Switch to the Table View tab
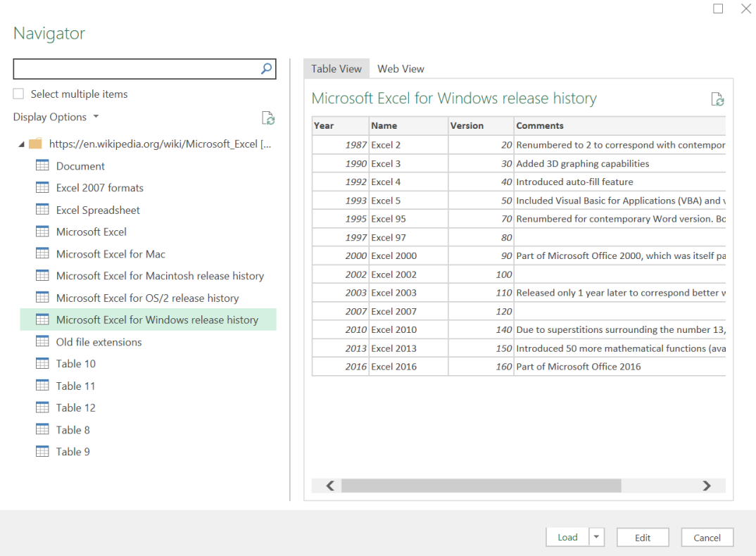 [x=336, y=69]
